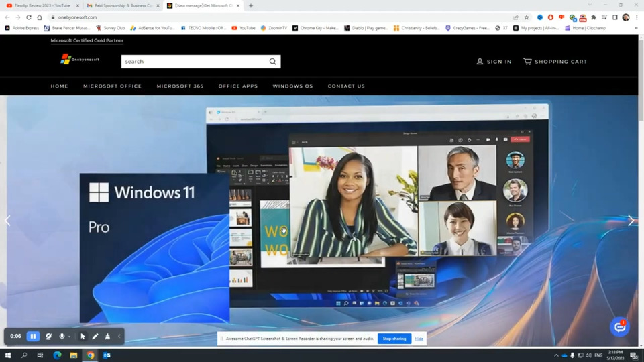The image size is (644, 362).
Task: Click the Sign In user icon
Action: (x=480, y=62)
